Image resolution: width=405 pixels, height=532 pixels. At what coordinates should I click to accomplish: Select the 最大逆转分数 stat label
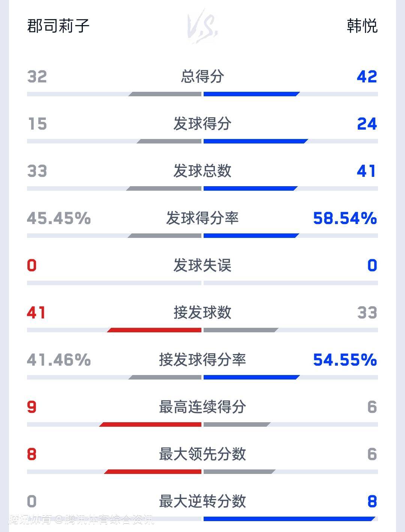pyautogui.click(x=202, y=501)
